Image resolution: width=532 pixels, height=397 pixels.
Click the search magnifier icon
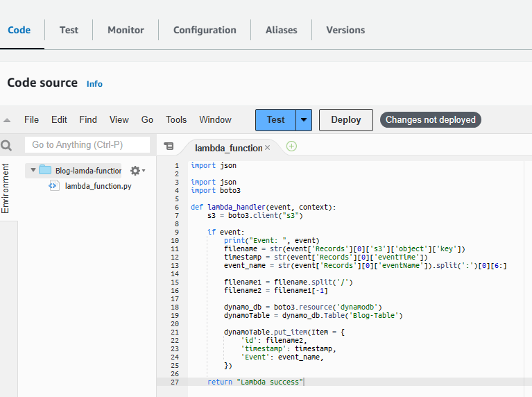[x=7, y=145]
